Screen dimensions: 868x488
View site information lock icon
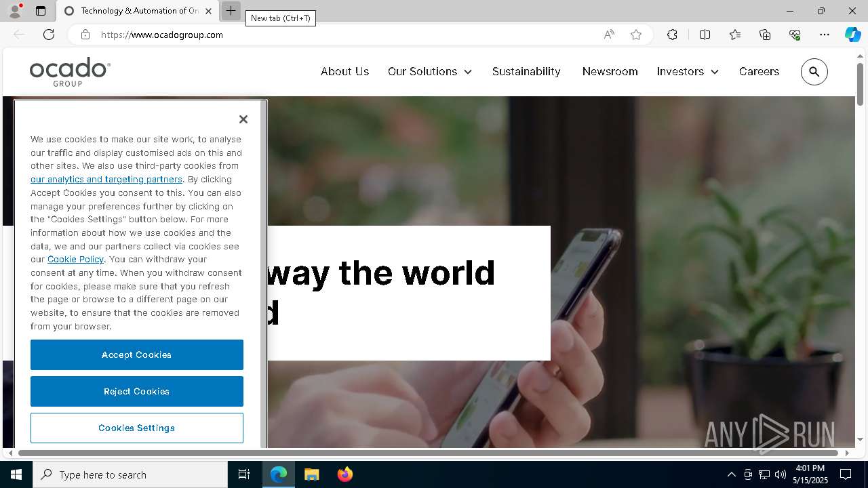pyautogui.click(x=85, y=35)
